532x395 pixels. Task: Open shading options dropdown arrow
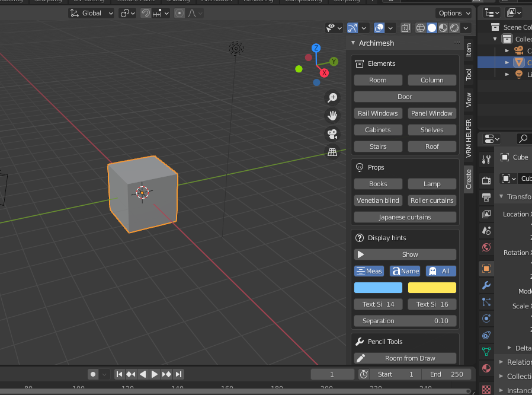(x=466, y=28)
